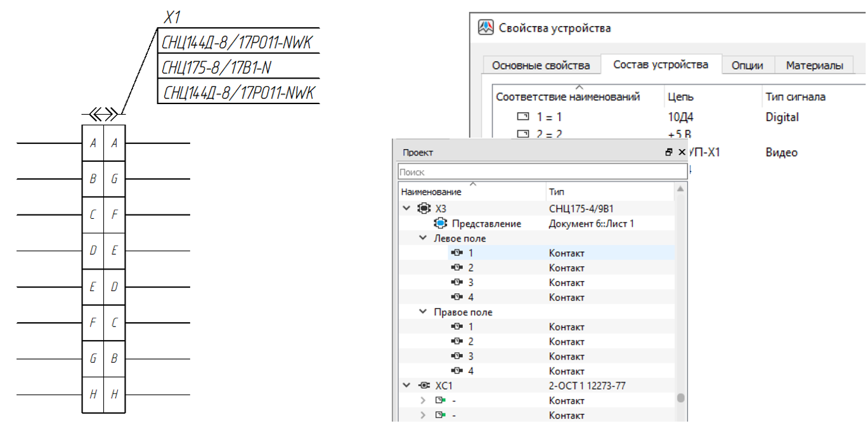Float the Проект panel with undock icon
This screenshot has height=425, width=868.
[669, 153]
